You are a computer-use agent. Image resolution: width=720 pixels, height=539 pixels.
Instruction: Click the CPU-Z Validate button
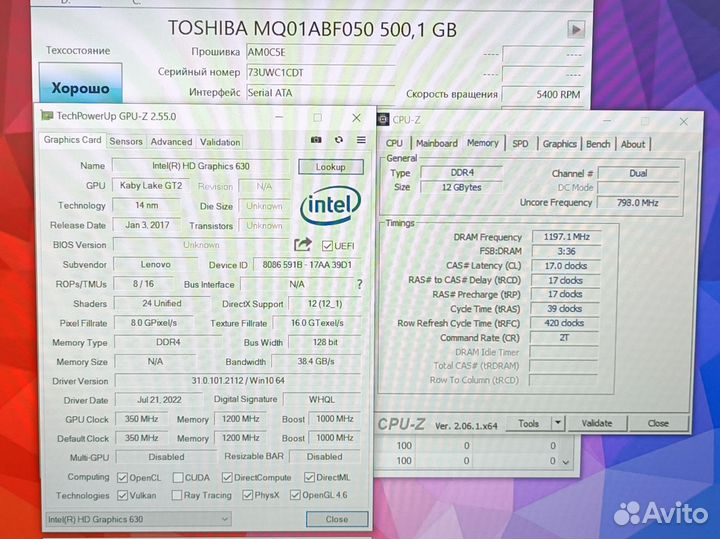tap(597, 423)
